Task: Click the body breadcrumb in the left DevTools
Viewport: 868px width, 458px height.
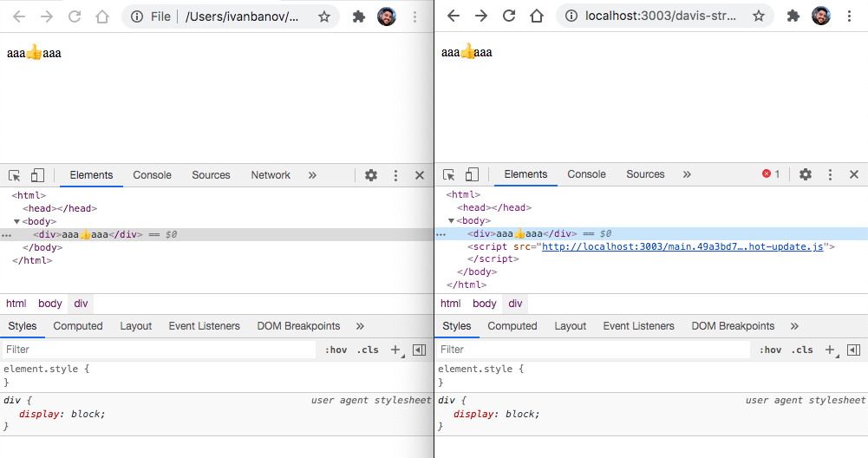Action: [49, 304]
